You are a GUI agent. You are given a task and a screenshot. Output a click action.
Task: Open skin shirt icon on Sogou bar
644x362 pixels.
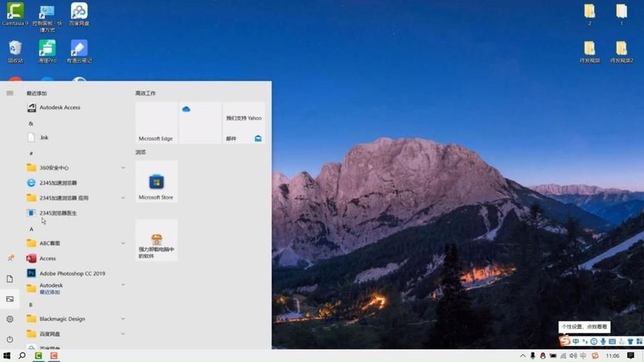(x=630, y=341)
